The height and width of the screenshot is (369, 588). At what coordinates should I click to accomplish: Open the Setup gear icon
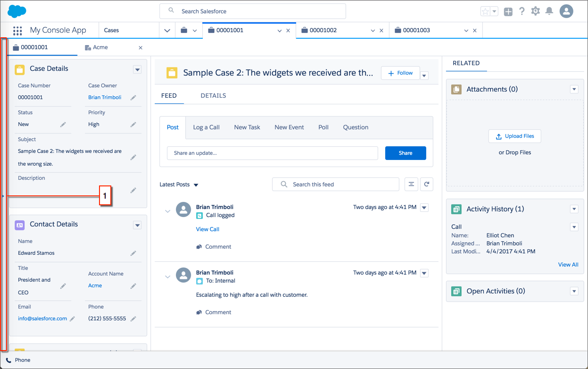(536, 11)
